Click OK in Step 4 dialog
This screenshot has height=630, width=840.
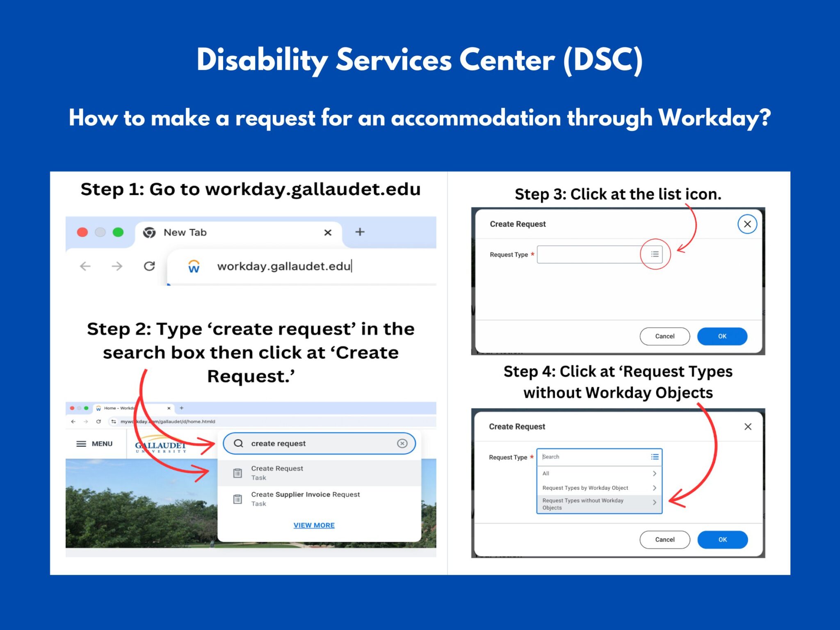[x=723, y=540]
